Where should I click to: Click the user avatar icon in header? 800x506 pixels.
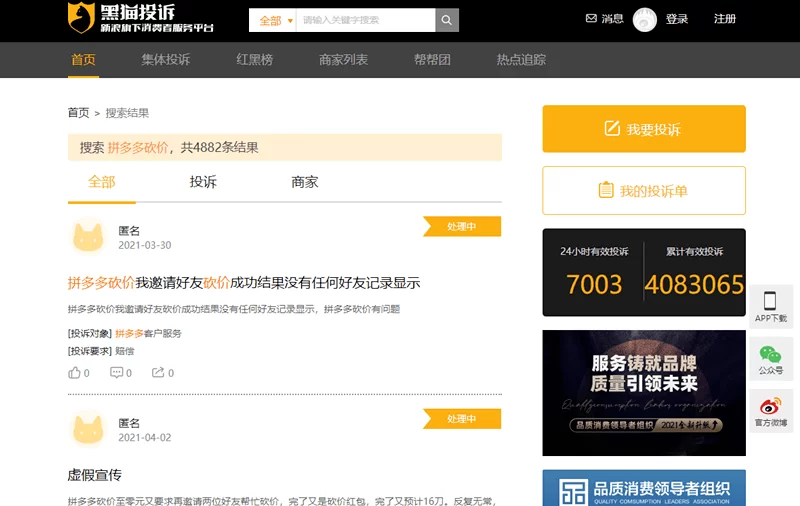(x=645, y=20)
